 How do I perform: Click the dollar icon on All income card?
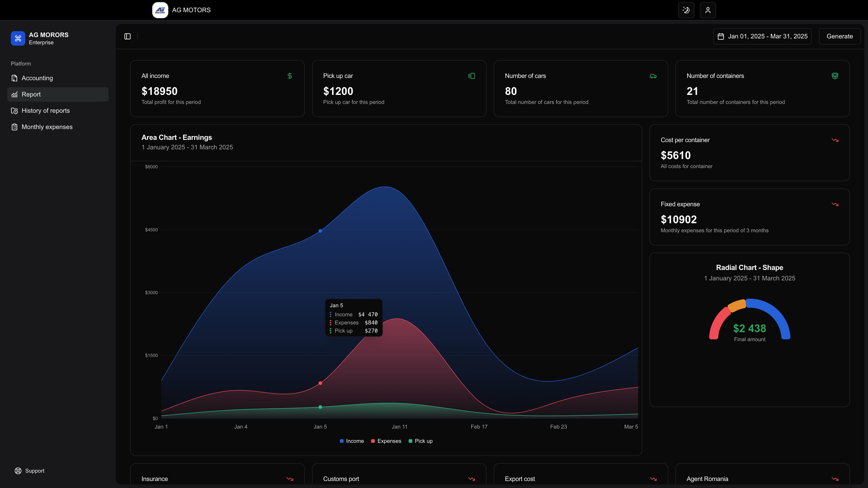pyautogui.click(x=289, y=76)
